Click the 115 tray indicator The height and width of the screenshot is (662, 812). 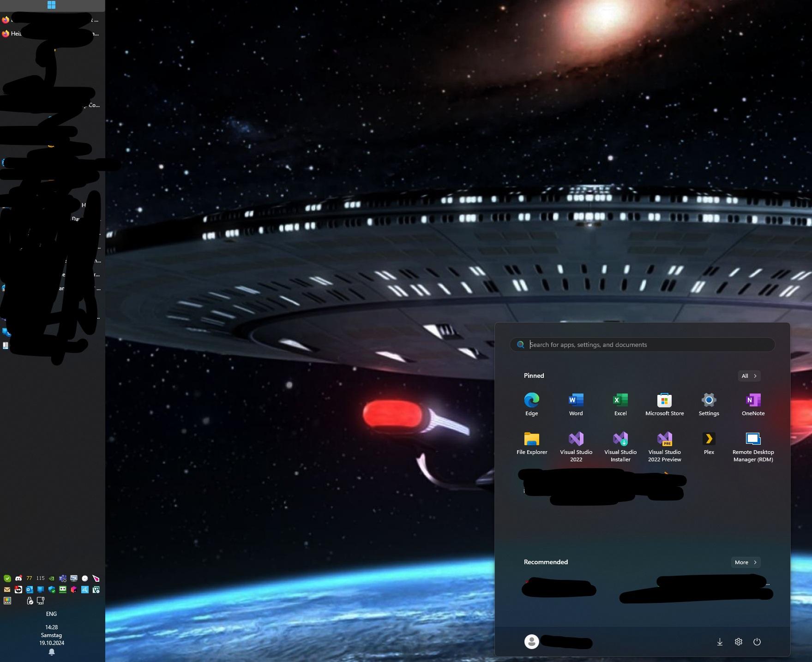(41, 579)
